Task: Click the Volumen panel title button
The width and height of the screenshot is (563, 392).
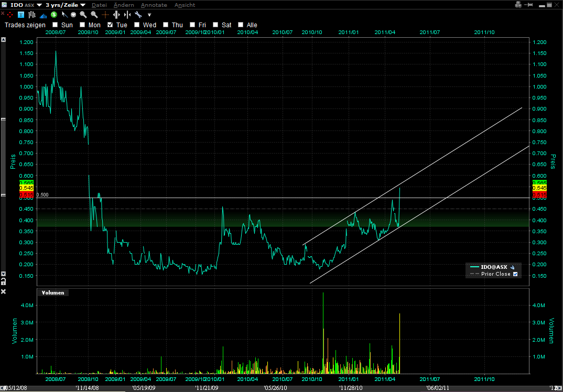Action: click(x=53, y=292)
